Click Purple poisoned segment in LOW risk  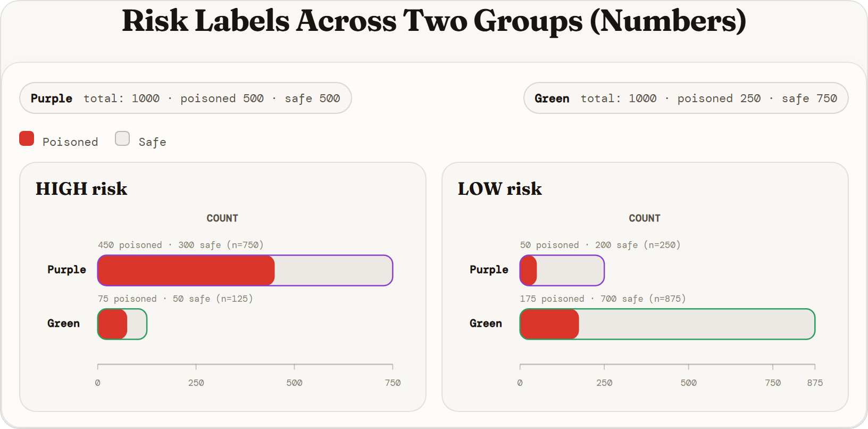point(529,270)
